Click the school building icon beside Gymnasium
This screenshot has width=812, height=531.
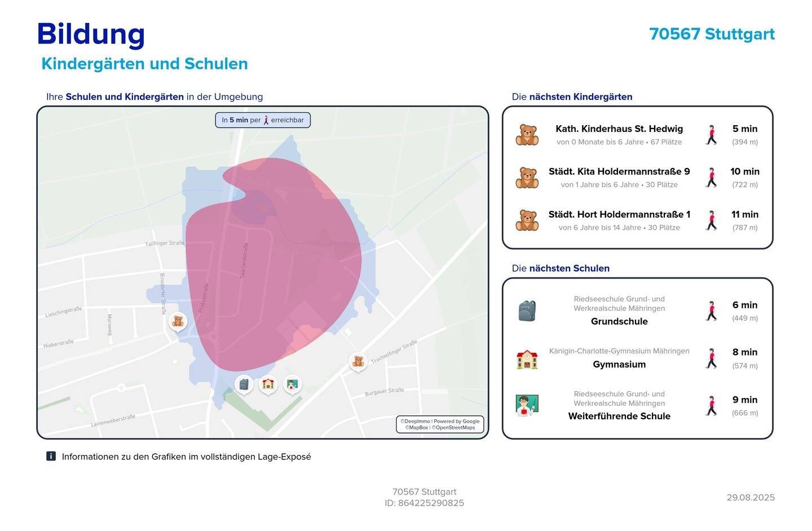[527, 359]
